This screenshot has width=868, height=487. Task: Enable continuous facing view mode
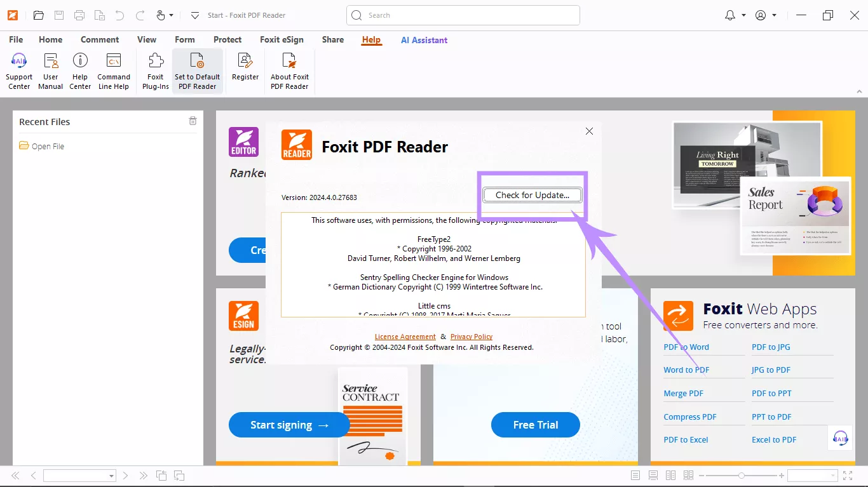coord(688,476)
